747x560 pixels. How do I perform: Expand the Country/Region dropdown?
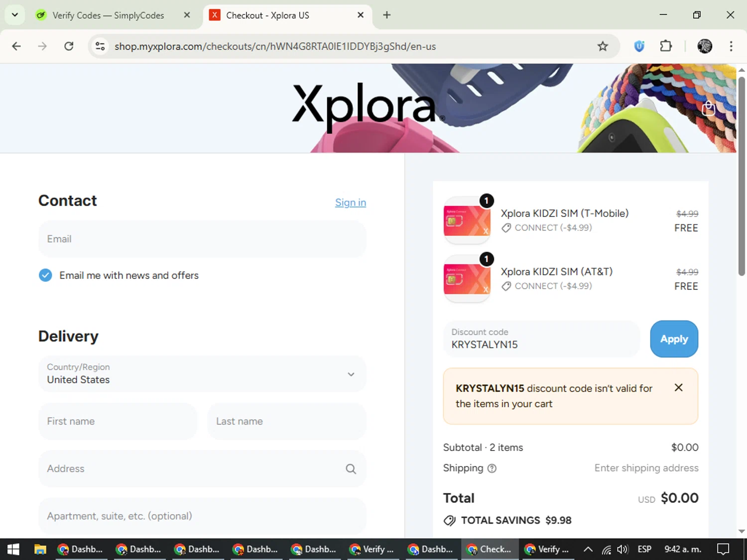click(x=202, y=374)
